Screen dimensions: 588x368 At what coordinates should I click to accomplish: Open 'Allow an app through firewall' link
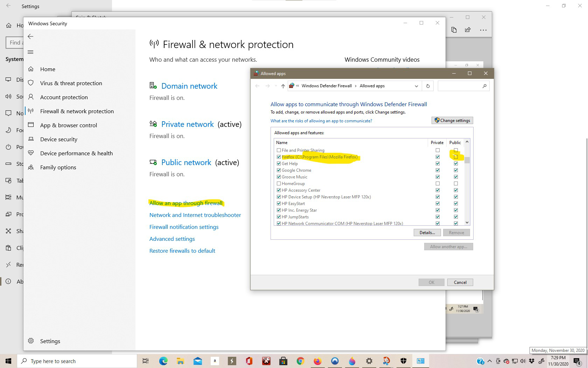click(186, 203)
